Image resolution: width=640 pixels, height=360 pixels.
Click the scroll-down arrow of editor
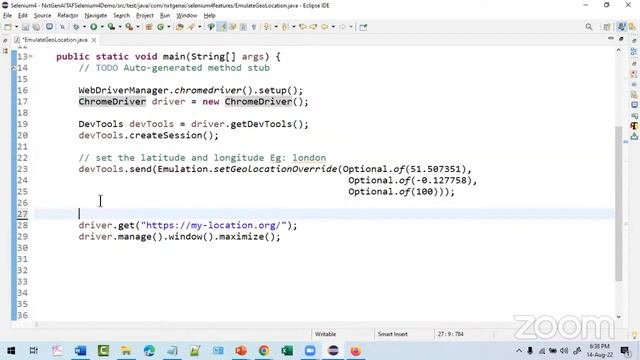(619, 316)
